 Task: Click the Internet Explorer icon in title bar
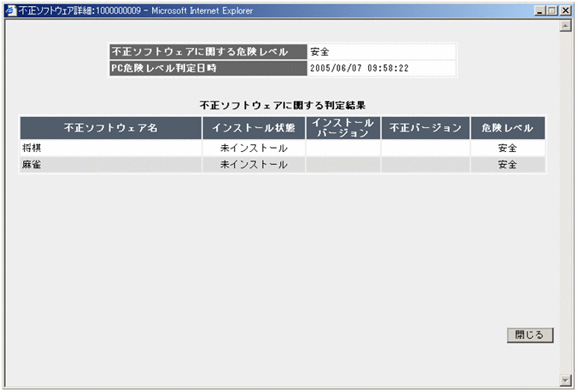click(x=11, y=11)
